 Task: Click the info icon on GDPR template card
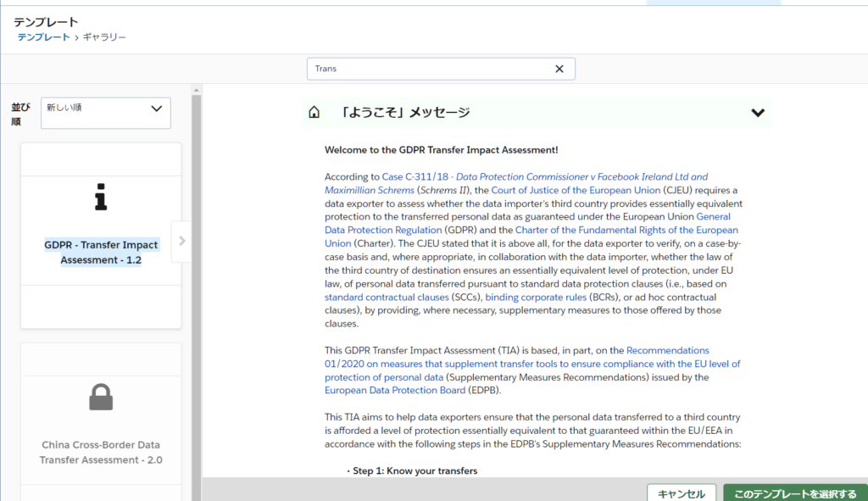pos(101,198)
